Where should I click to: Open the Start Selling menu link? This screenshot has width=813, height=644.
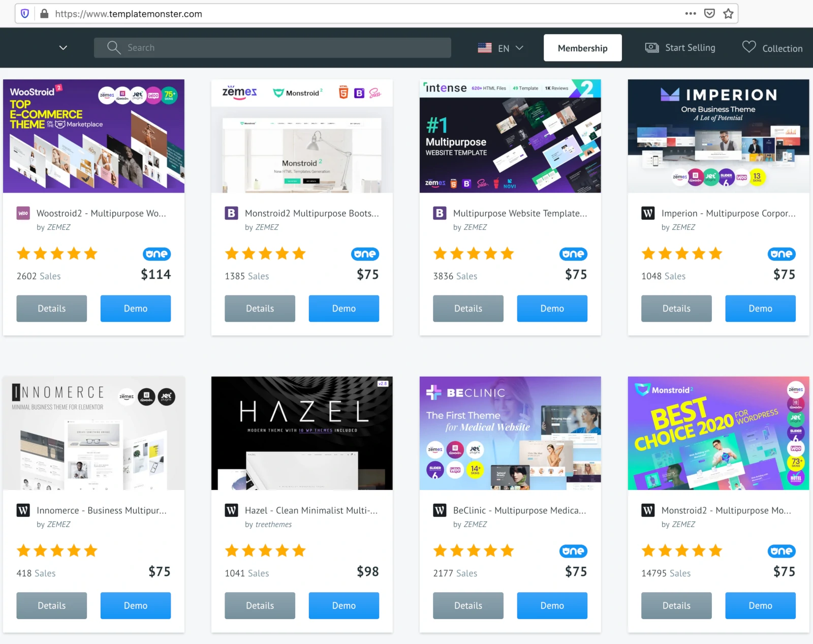690,48
